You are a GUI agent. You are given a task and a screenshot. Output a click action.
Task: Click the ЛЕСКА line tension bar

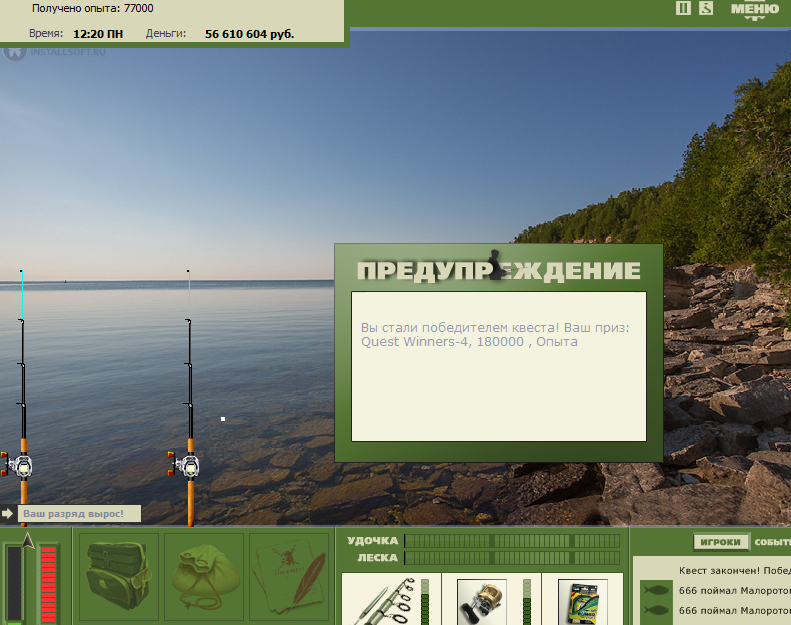(x=512, y=558)
